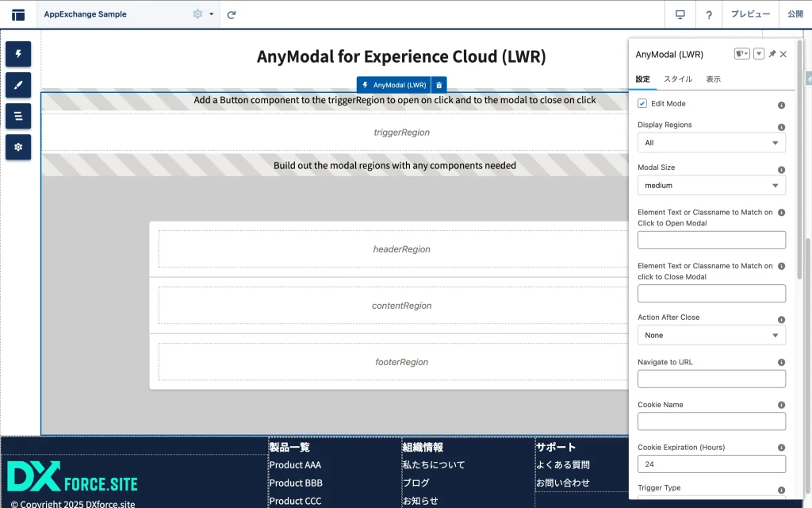The height and width of the screenshot is (508, 812).
Task: Open the Theme paintbrush panel
Action: [x=18, y=85]
